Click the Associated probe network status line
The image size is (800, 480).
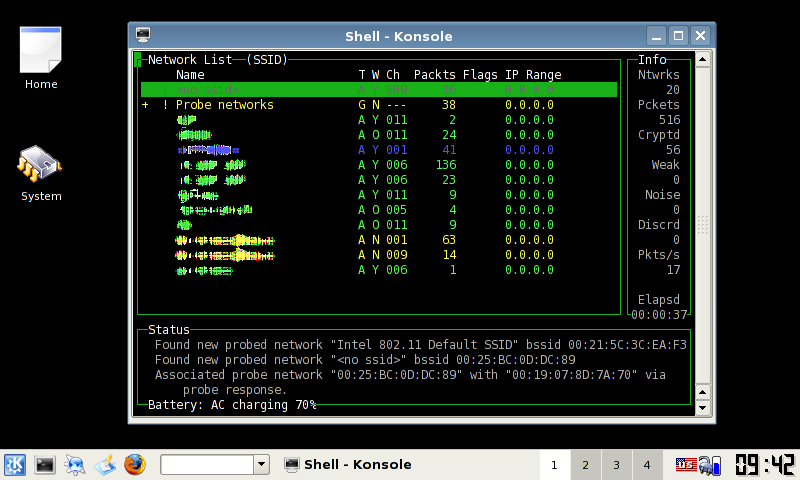click(x=410, y=382)
